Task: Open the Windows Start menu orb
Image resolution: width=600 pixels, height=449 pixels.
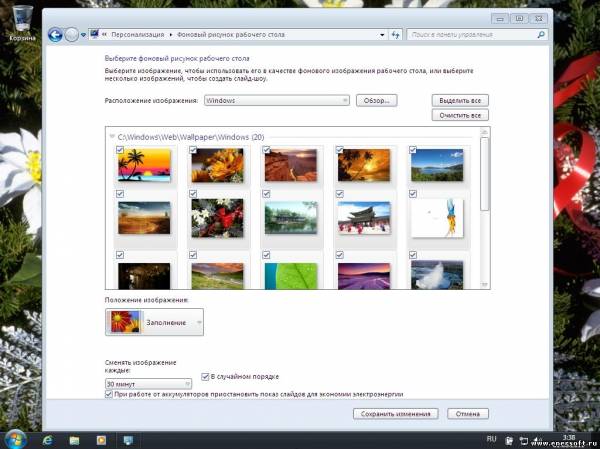Action: [14, 440]
